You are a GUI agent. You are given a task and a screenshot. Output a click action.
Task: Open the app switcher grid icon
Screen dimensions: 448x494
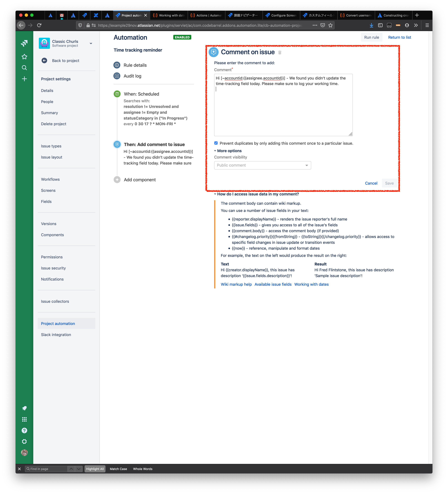click(24, 419)
